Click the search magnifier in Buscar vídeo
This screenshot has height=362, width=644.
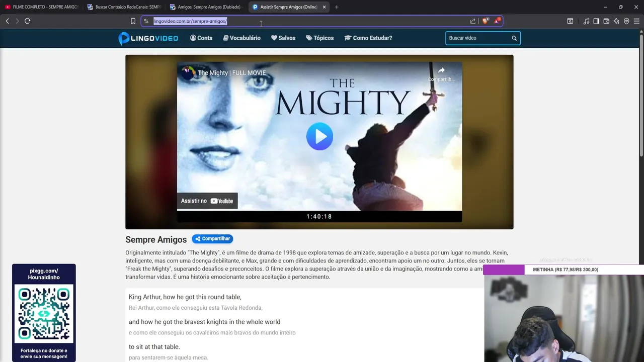click(514, 38)
